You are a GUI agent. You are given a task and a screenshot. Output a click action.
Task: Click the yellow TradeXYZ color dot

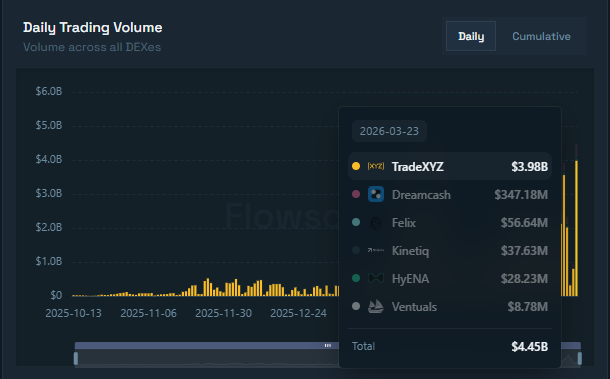(356, 166)
